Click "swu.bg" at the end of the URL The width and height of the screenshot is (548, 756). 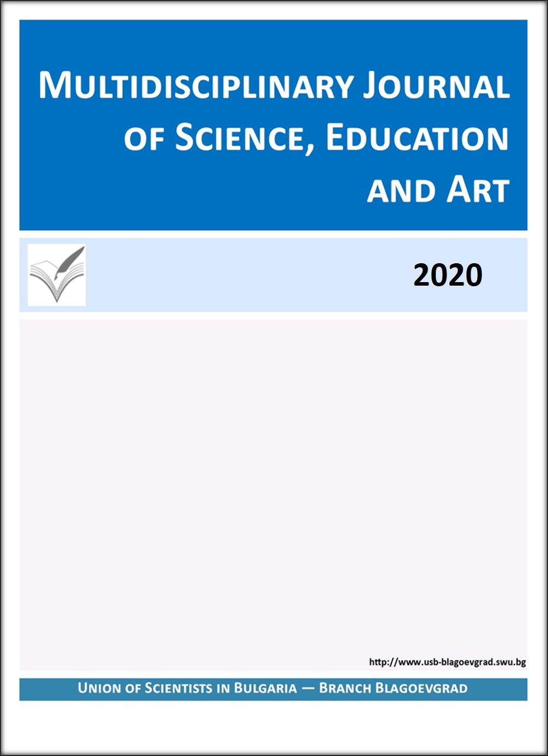click(x=510, y=662)
